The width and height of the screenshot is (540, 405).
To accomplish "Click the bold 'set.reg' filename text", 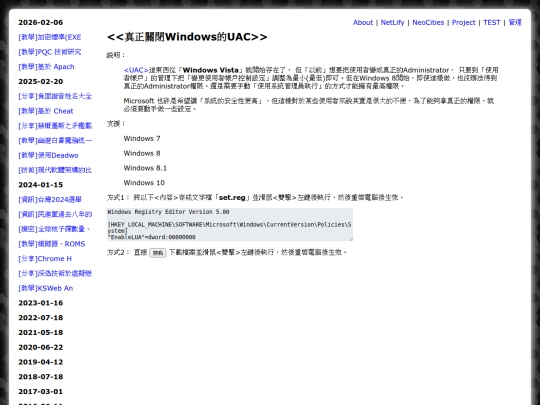I will 232,198.
